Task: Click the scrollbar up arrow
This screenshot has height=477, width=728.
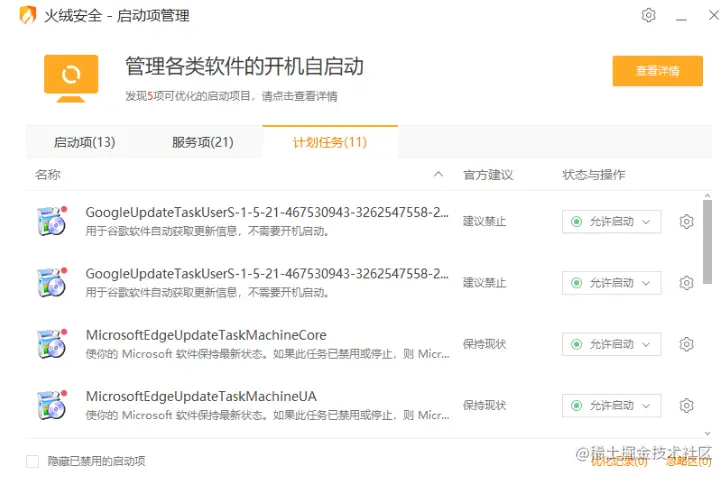Action: (x=707, y=196)
